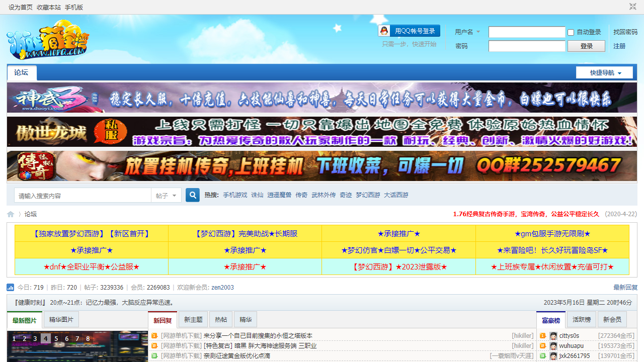This screenshot has height=362, width=644.
Task: Select slideshow image number 1
Action: point(14,339)
